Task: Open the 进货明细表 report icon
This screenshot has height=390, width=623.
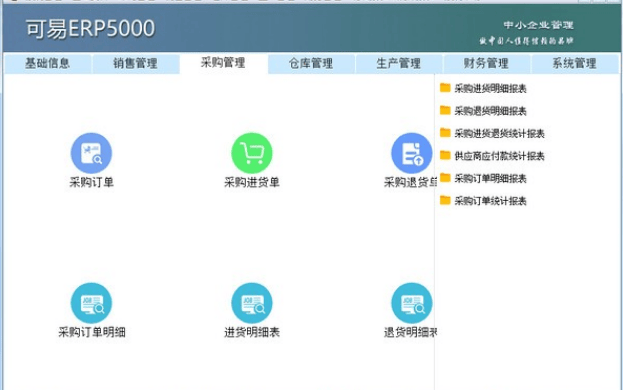Action: click(252, 303)
